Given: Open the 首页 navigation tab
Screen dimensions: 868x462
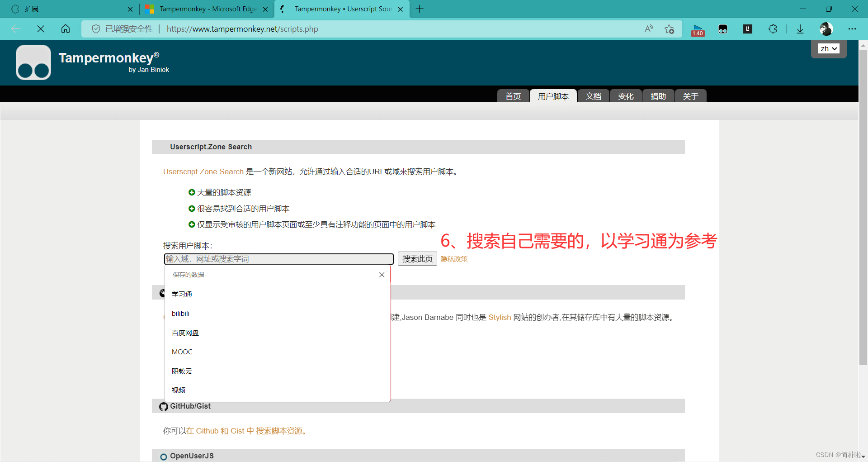Looking at the screenshot, I should (x=513, y=96).
